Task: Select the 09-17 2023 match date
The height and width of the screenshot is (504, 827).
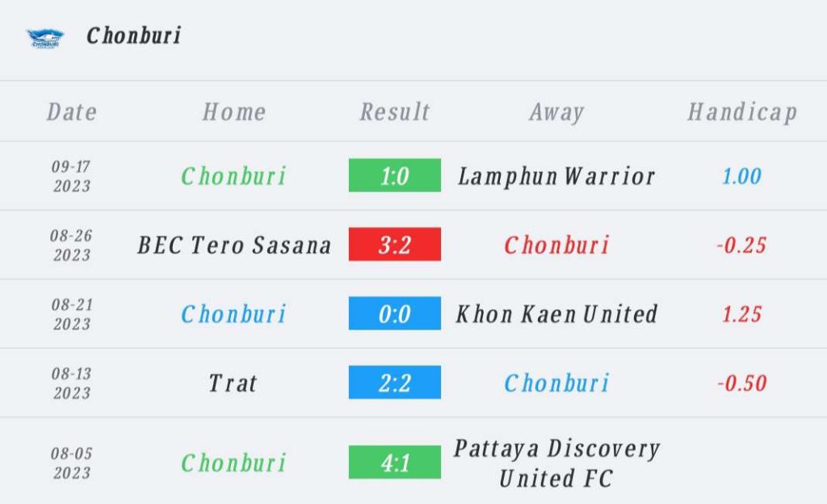Action: coord(71,176)
